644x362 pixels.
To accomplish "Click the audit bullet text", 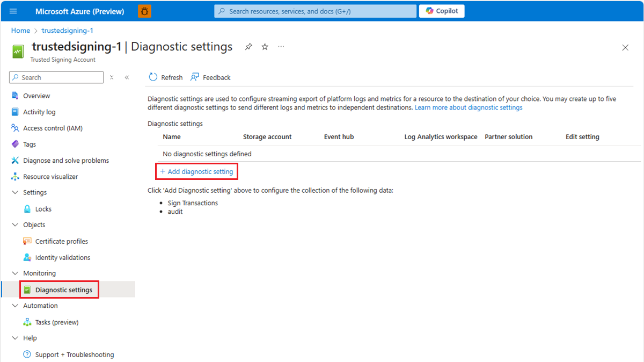I will pyautogui.click(x=175, y=212).
